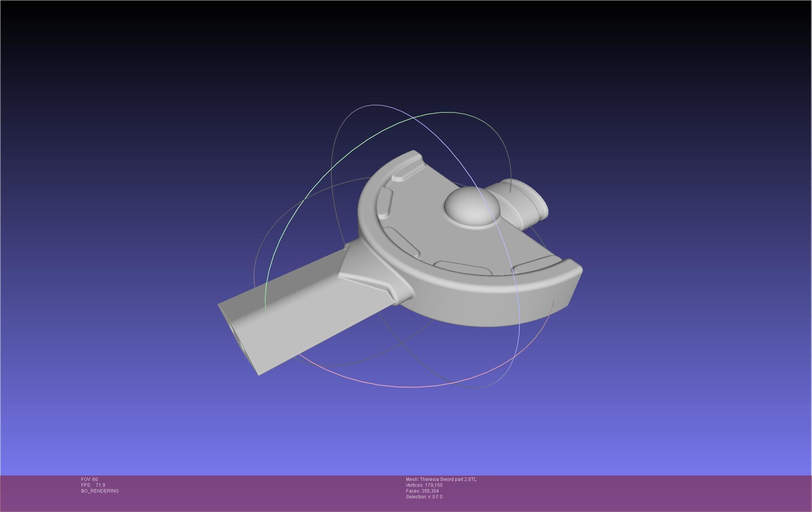Screen dimensions: 812x512
Task: Click the BO_RENDERING label
Action: tap(100, 491)
